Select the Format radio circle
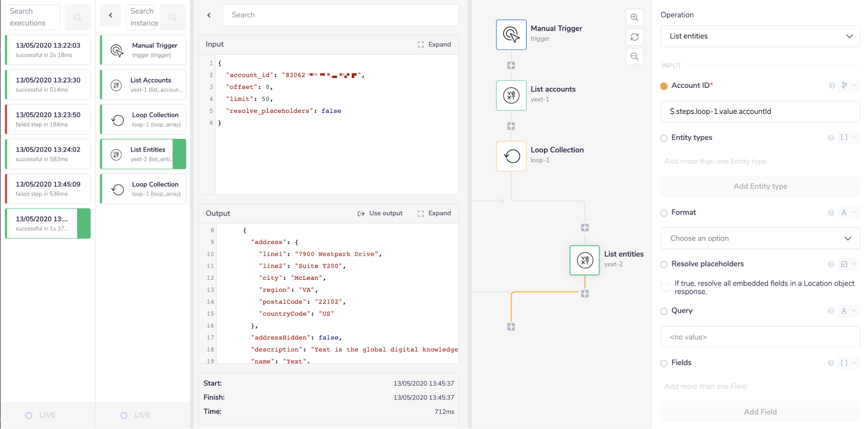The width and height of the screenshot is (868, 429). [x=664, y=213]
